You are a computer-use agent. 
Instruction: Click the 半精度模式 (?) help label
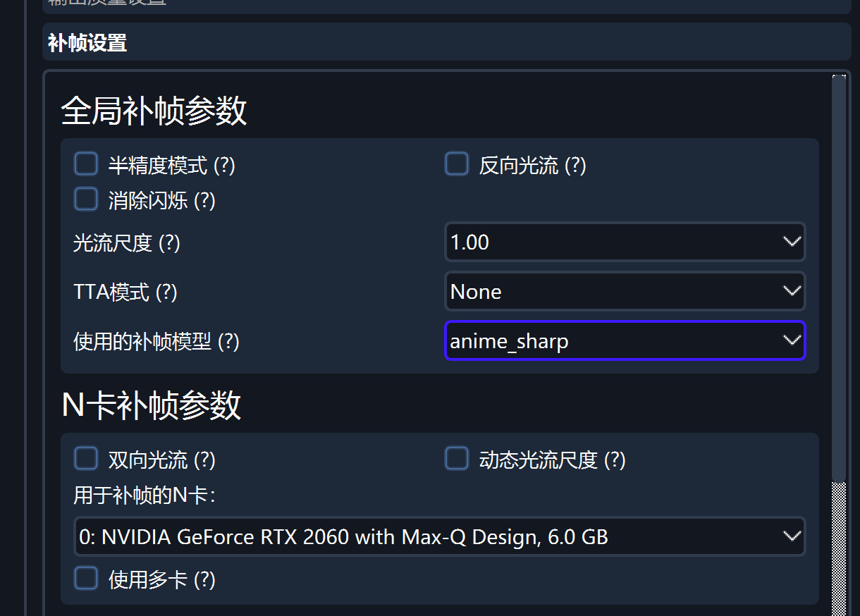pos(171,166)
